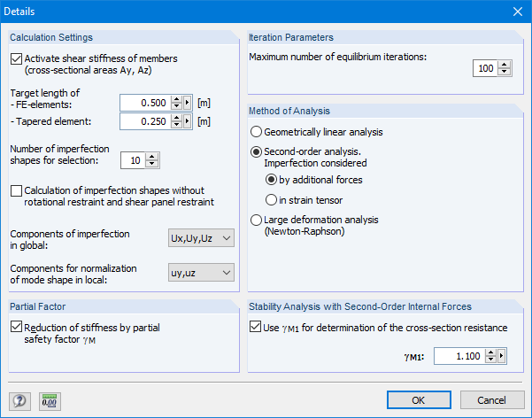Adjust the number of imperfection shapes spinner

pos(152,160)
